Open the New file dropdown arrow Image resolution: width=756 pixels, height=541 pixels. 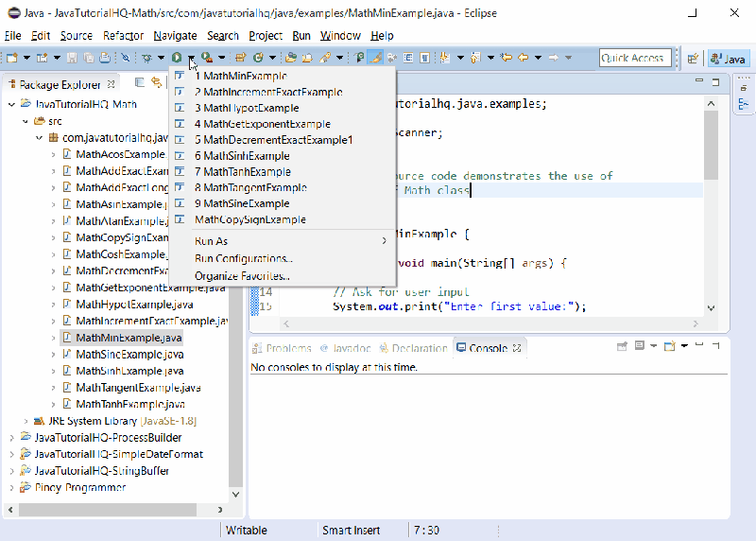click(26, 58)
